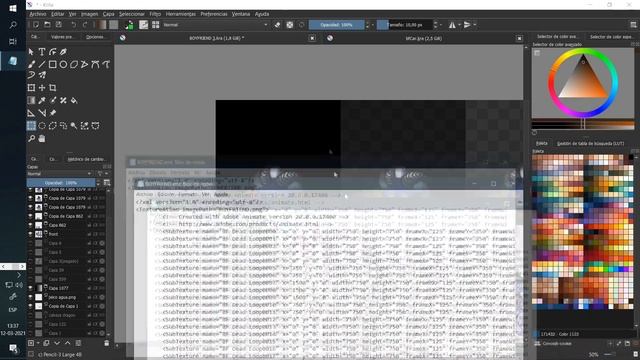Open the brush blending mode dropdown

(x=216, y=25)
